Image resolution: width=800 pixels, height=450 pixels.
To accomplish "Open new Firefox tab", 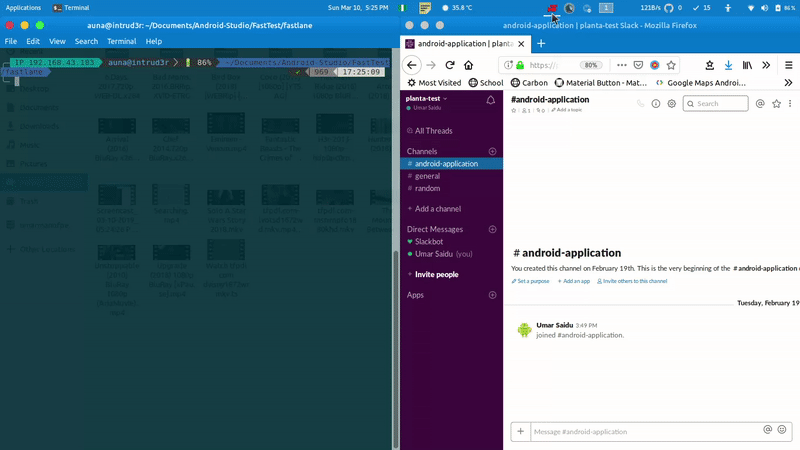I will point(541,44).
